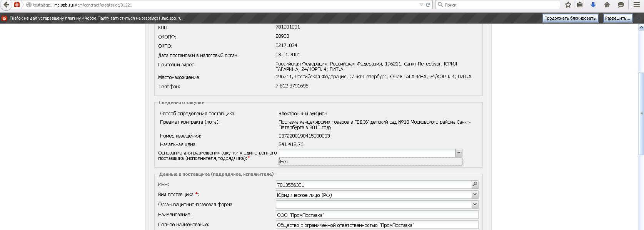Go back with the browser back arrow

pyautogui.click(x=6, y=5)
